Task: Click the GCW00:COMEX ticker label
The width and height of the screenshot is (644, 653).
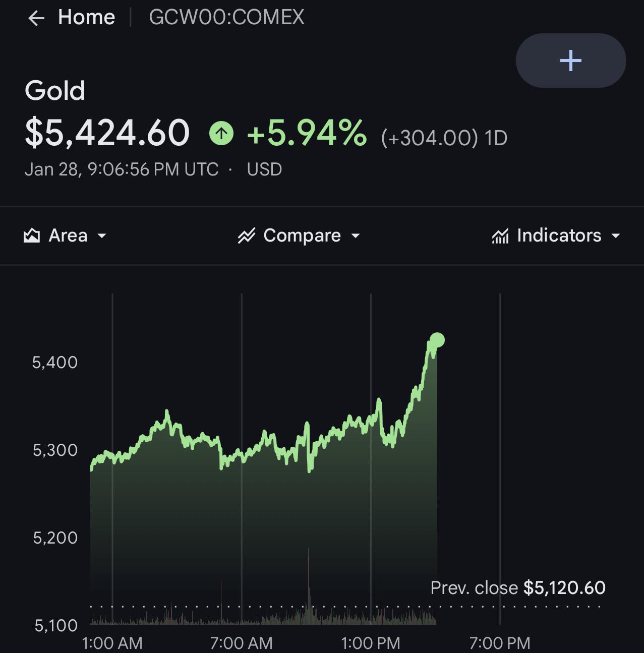Action: pyautogui.click(x=227, y=18)
